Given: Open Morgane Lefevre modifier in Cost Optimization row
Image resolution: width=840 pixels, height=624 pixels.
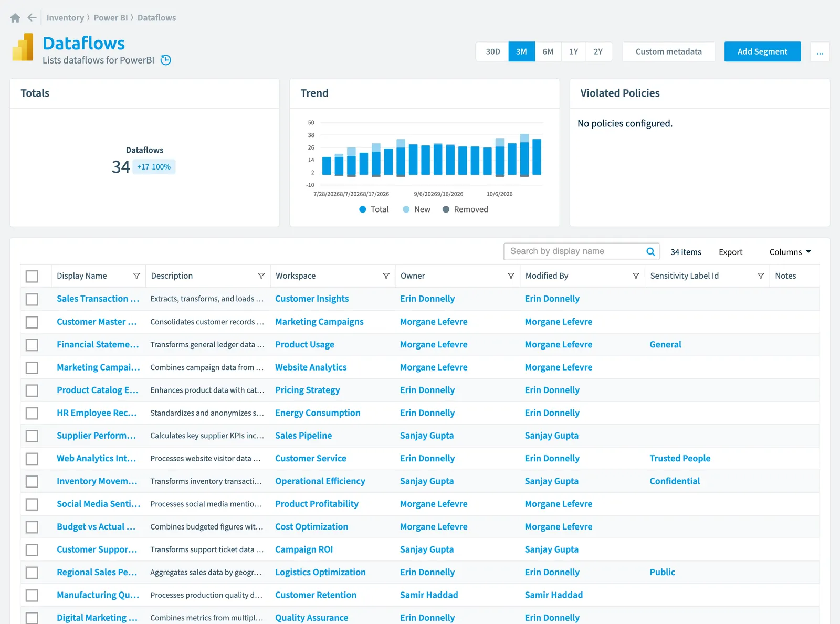Looking at the screenshot, I should pos(559,526).
